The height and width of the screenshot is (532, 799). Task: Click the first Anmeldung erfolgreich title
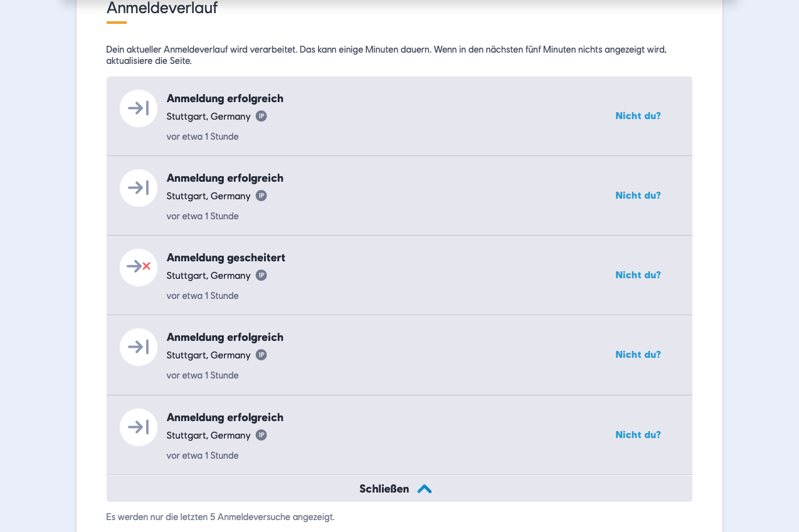coord(225,98)
